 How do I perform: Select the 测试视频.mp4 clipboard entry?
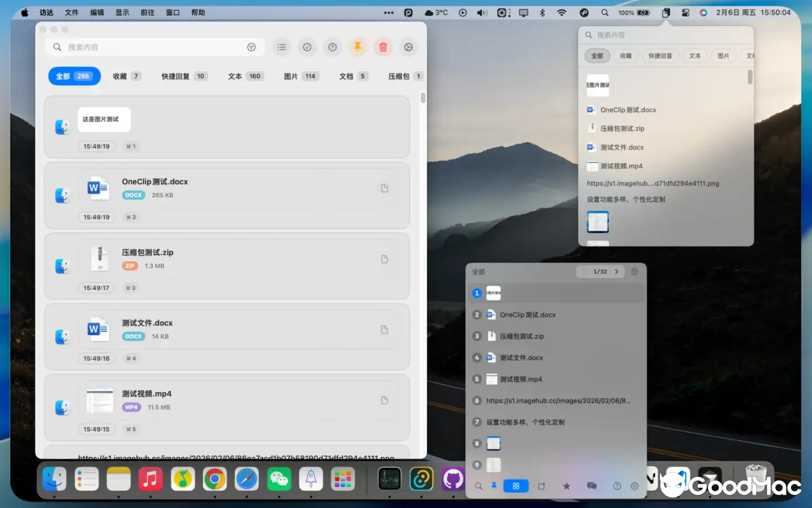pos(520,379)
